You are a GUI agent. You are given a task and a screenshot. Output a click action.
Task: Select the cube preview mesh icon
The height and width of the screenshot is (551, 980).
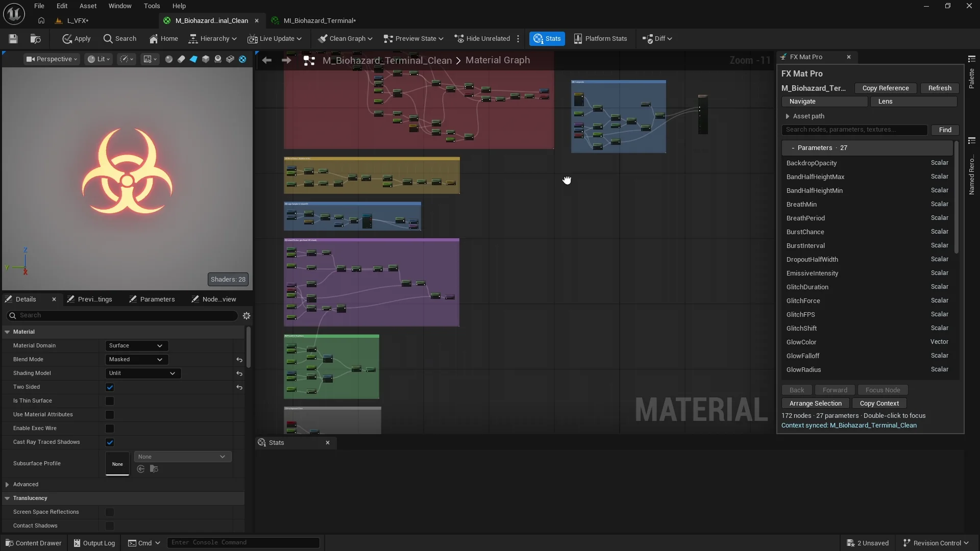tap(206, 59)
